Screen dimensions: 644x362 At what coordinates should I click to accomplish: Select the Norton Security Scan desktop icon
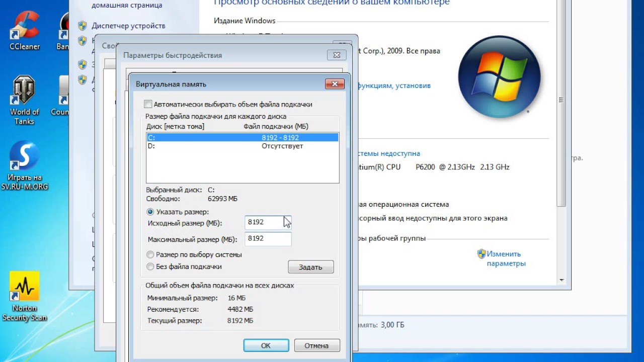[24, 297]
